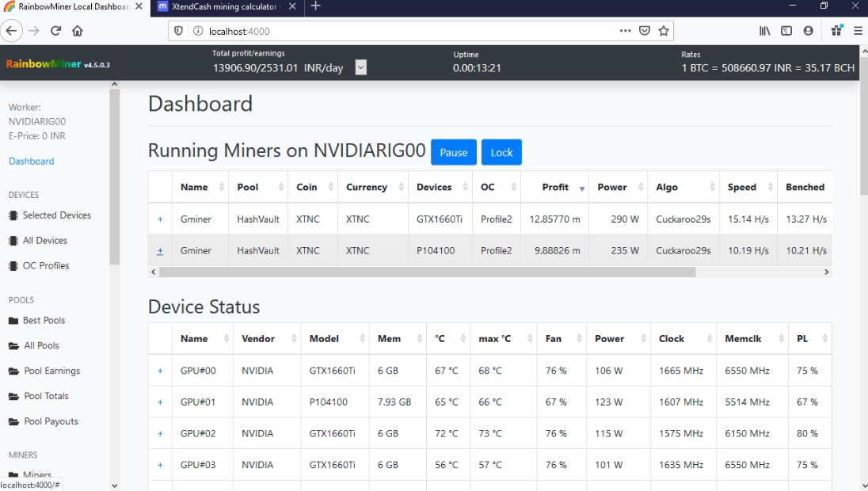Open the INR/day currency dropdown
Viewport: 868px width, 491px height.
point(361,67)
